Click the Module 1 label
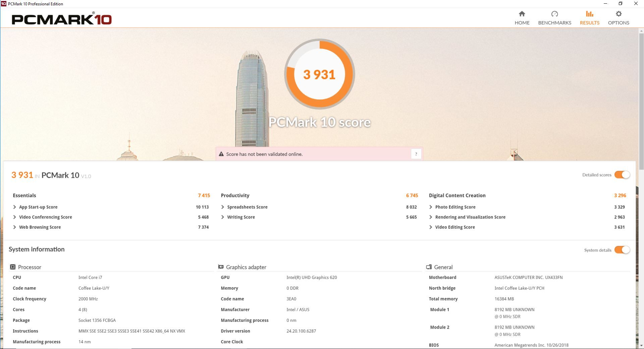This screenshot has height=349, width=644. point(439,309)
